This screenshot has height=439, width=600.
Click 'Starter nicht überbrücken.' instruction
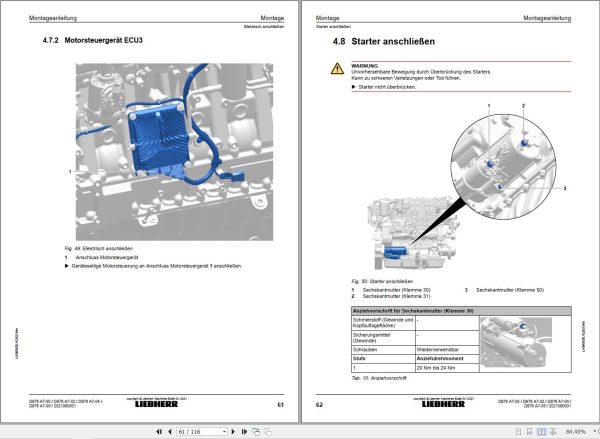(x=387, y=87)
